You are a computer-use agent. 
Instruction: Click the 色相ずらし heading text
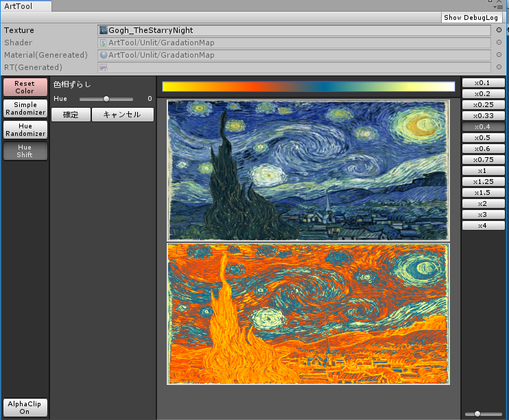point(72,84)
